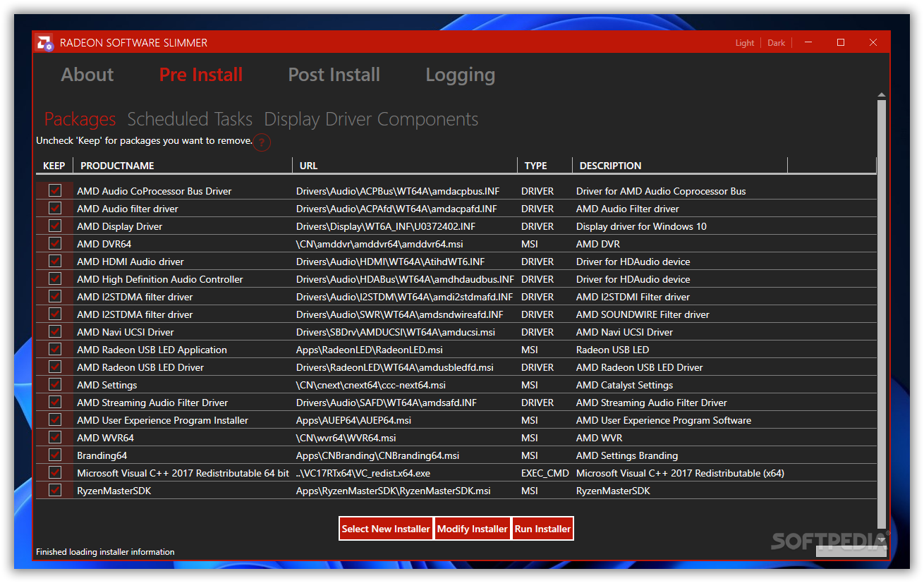Uncheck Keep for AMD Radeon USB LED Driver
Screen dimensions: 924x583
[54, 367]
